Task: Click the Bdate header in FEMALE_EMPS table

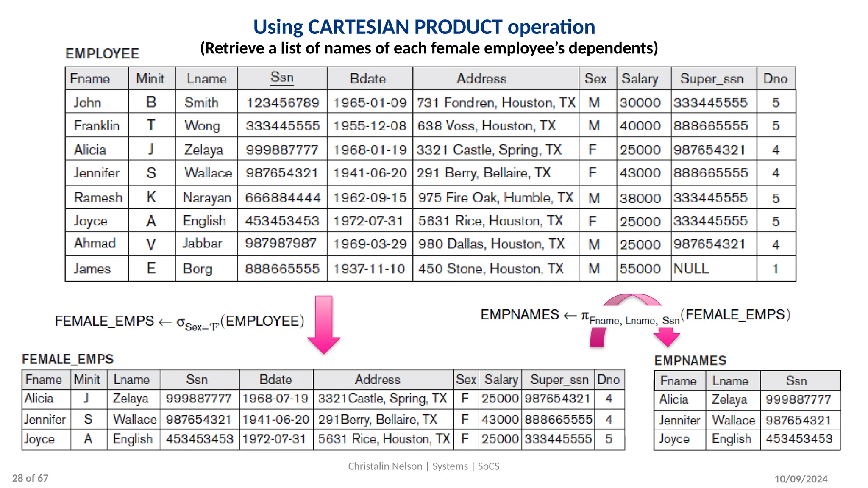Action: (x=275, y=380)
